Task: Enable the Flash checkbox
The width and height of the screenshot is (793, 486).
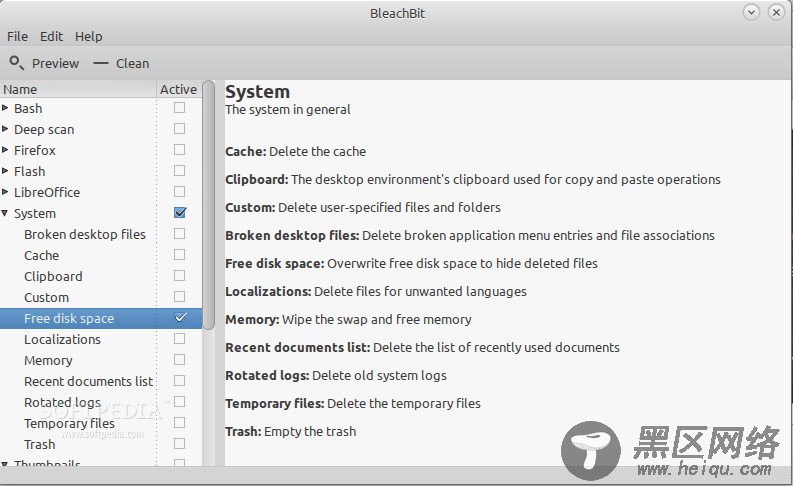Action: tap(180, 171)
